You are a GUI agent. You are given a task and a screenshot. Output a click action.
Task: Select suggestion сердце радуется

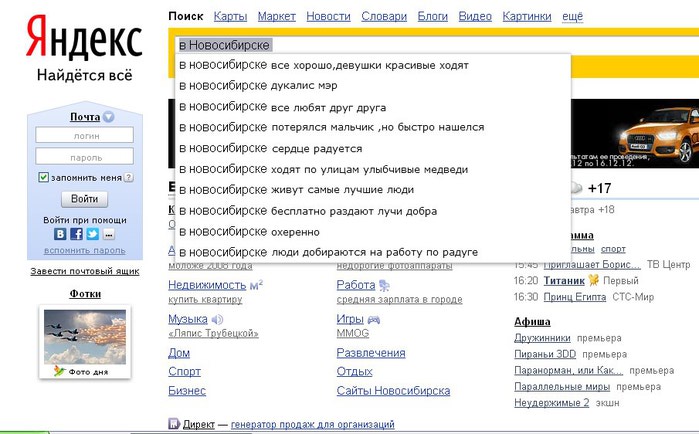pos(373,148)
